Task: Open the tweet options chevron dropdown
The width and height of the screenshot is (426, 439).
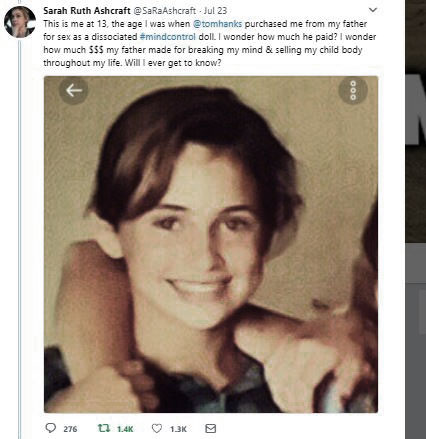Action: tap(373, 10)
